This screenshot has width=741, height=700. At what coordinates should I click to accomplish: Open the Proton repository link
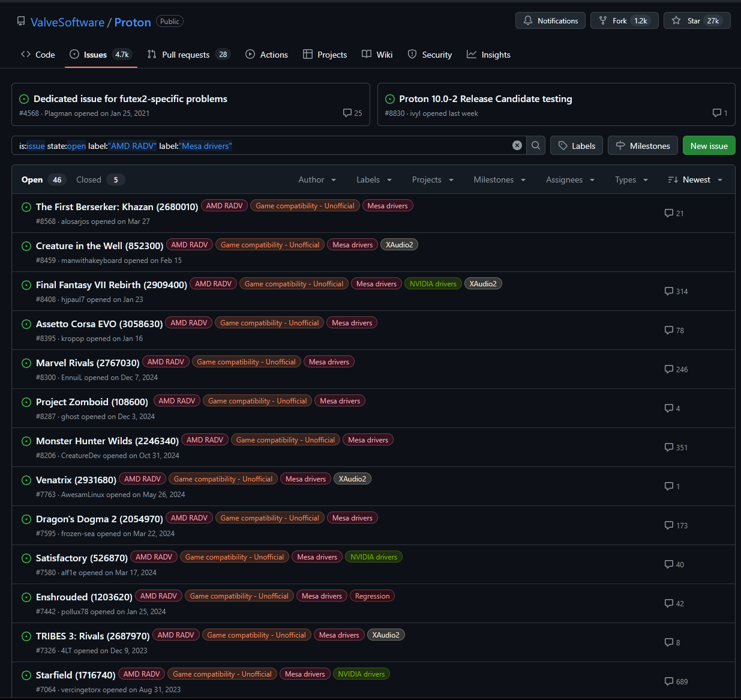point(133,22)
